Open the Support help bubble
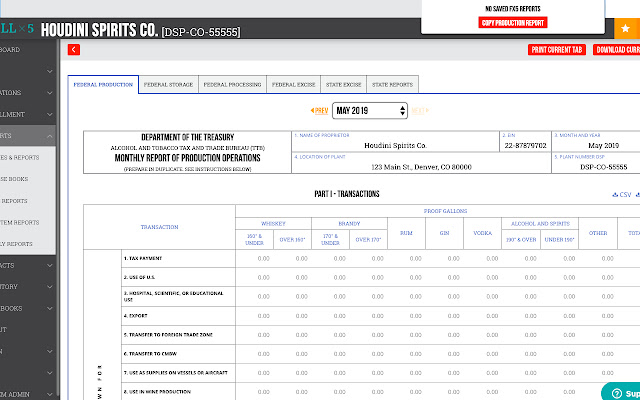 click(621, 392)
